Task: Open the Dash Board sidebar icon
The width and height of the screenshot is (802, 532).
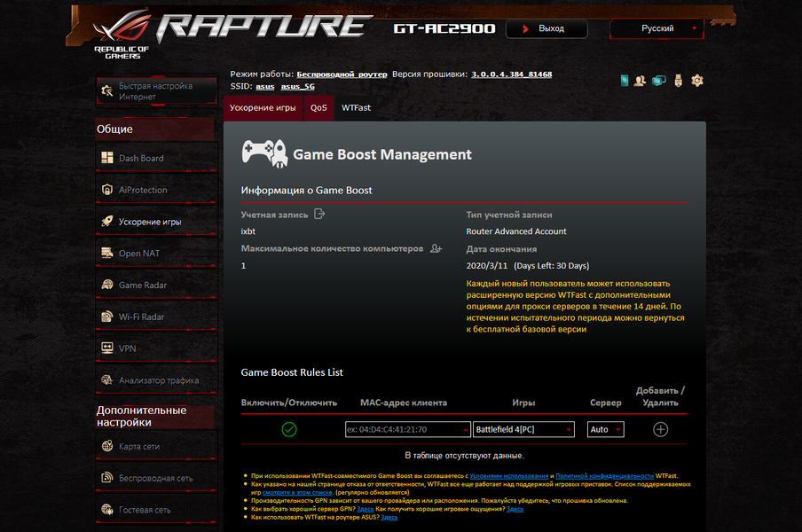Action: point(106,158)
